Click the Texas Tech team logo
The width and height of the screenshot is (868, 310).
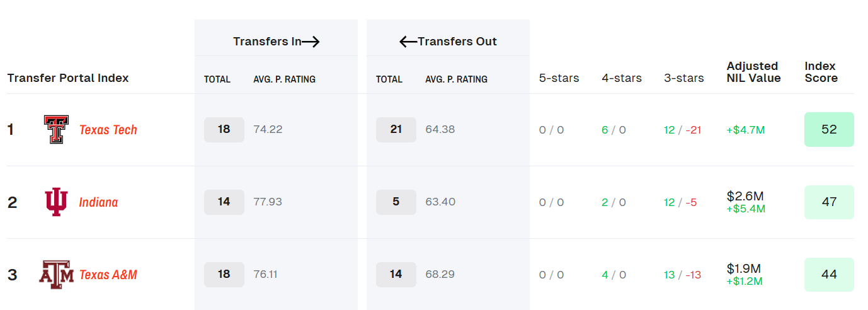(x=56, y=130)
